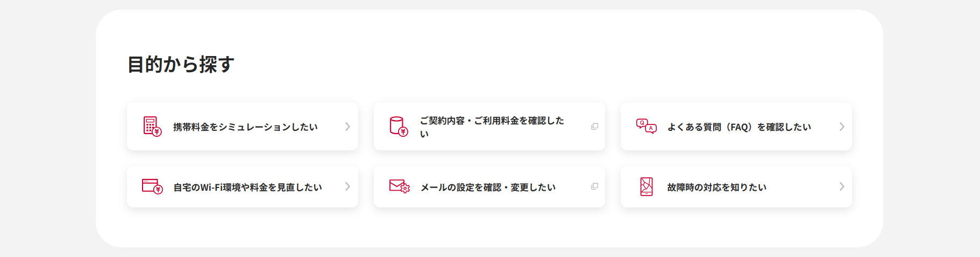Click the calculator with yen icon
This screenshot has height=257, width=980.
tap(152, 127)
